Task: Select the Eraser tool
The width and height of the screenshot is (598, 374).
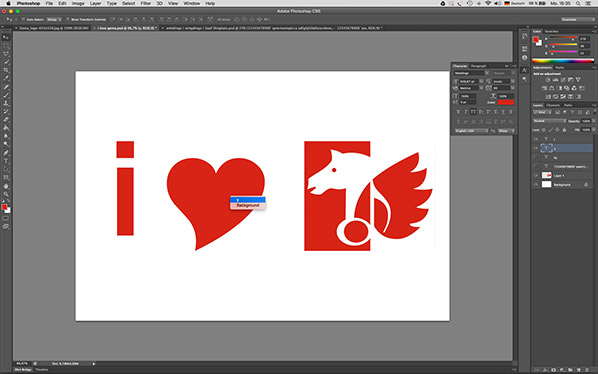Action: [x=6, y=120]
